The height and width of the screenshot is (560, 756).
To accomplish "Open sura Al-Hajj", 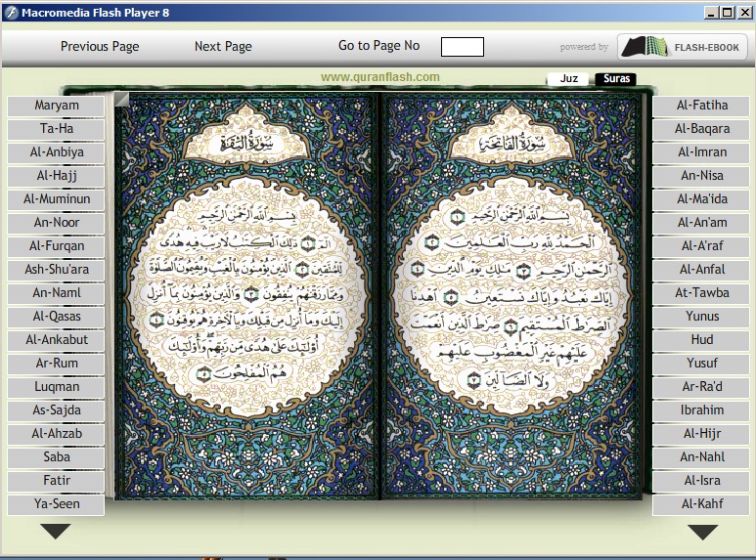I will [56, 176].
